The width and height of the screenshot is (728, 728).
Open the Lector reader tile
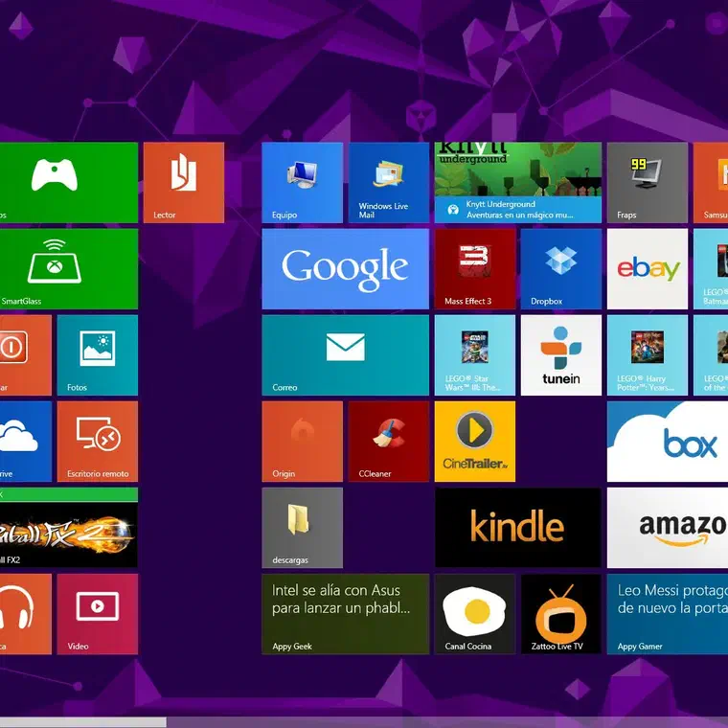tap(184, 182)
